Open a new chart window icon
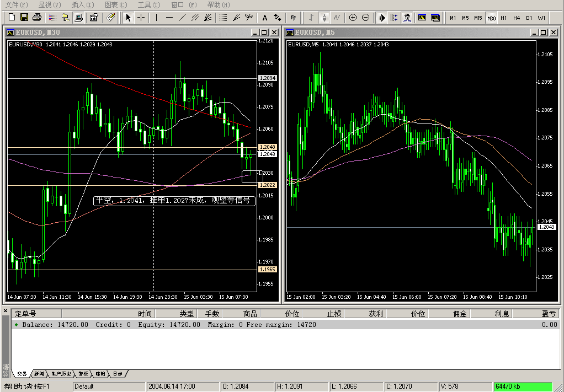This screenshot has height=392, width=564. tap(422, 17)
